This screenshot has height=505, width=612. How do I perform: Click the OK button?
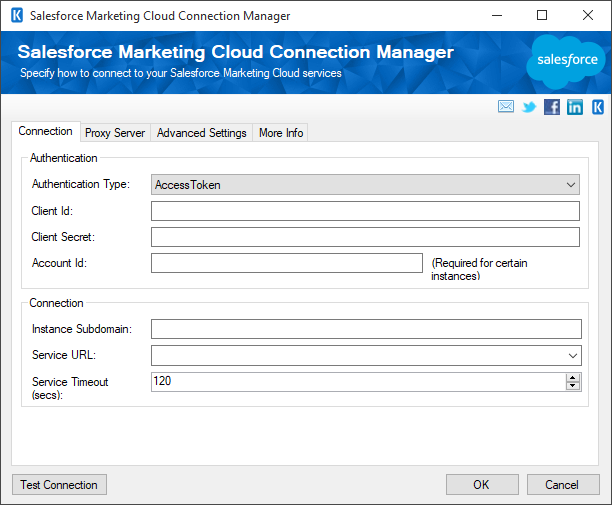[482, 485]
